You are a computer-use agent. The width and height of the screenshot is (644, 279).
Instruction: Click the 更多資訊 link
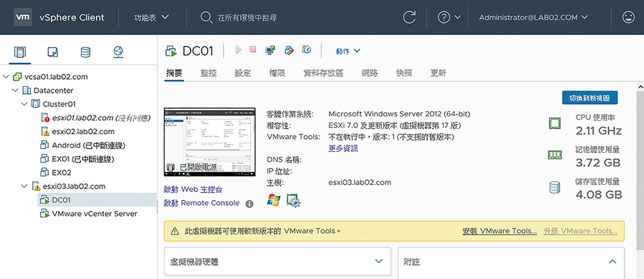coord(343,148)
